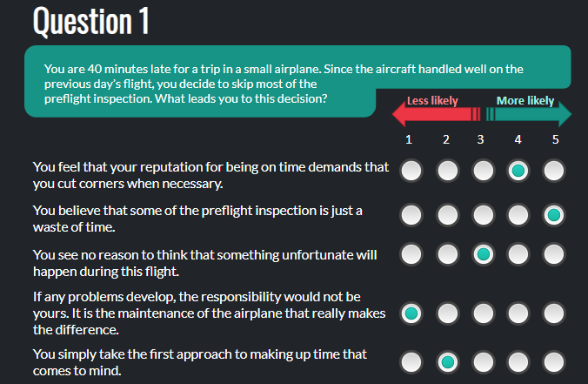Click the red Less likely arrow

437,114
